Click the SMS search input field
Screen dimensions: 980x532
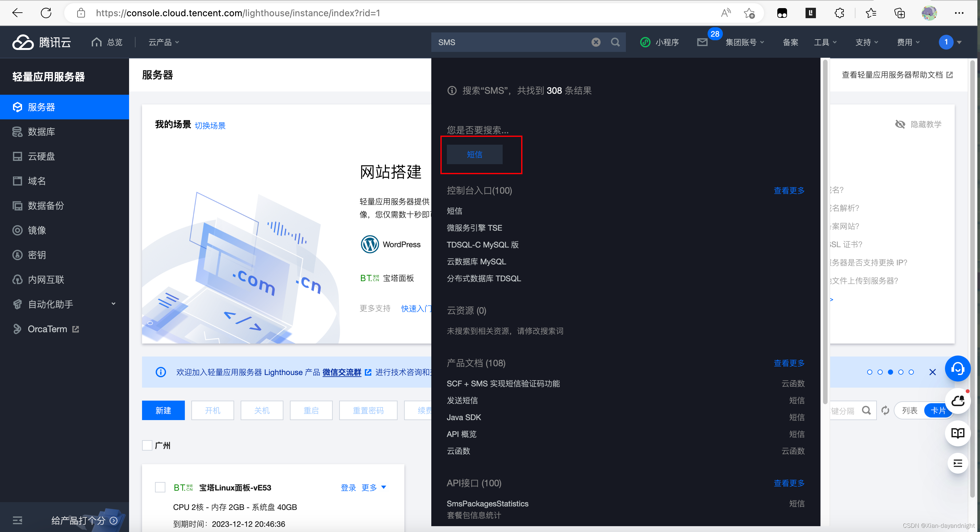click(x=514, y=42)
